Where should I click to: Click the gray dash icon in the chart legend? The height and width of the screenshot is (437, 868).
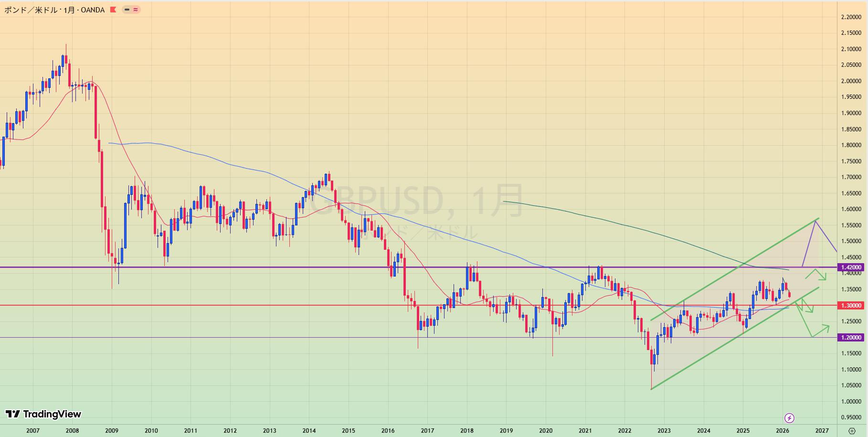tap(127, 10)
